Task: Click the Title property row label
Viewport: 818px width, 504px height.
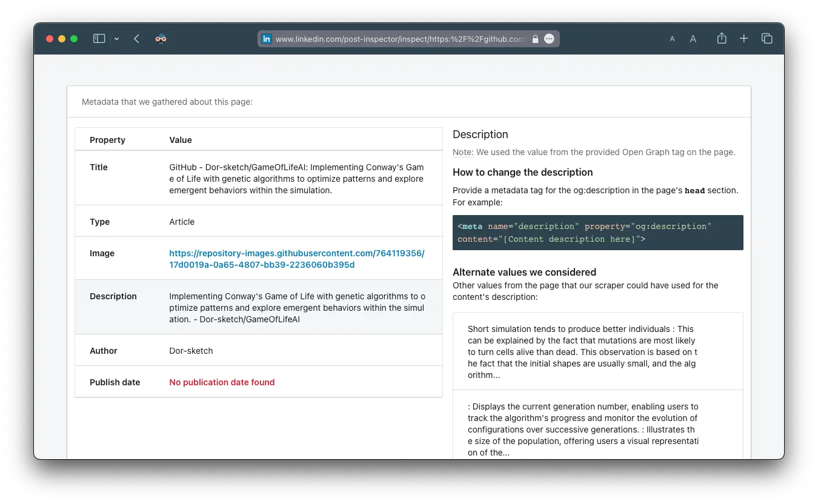Action: pyautogui.click(x=99, y=167)
